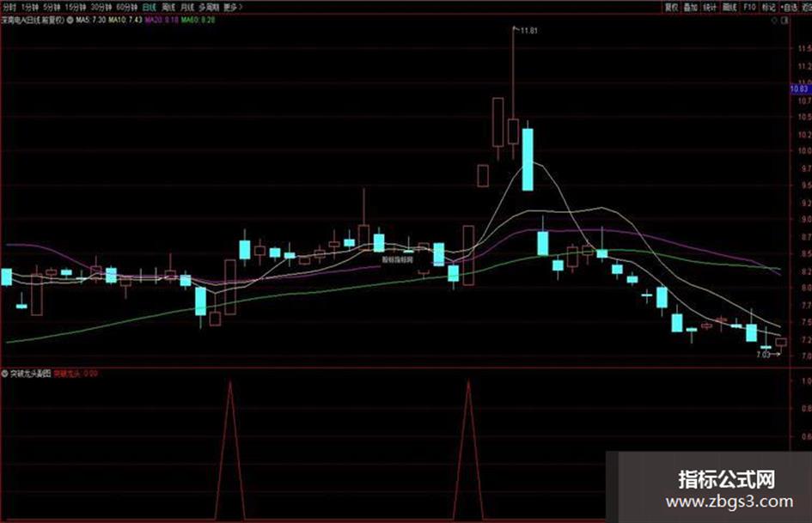Click the 11.81 high price marker
Viewport: 812px width, 523px height.
point(528,31)
